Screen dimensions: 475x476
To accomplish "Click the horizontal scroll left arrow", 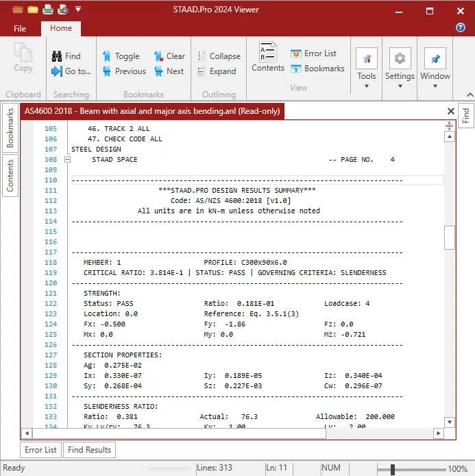I will [27, 433].
